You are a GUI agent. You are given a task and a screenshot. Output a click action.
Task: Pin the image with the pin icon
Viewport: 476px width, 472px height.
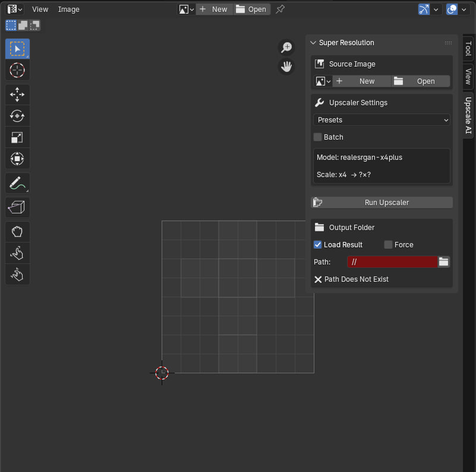coord(280,10)
